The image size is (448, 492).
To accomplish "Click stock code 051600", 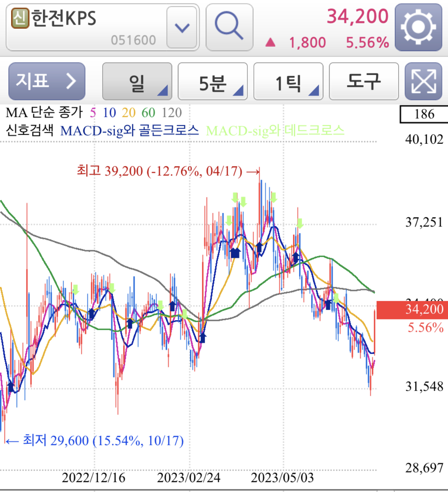I will click(133, 40).
